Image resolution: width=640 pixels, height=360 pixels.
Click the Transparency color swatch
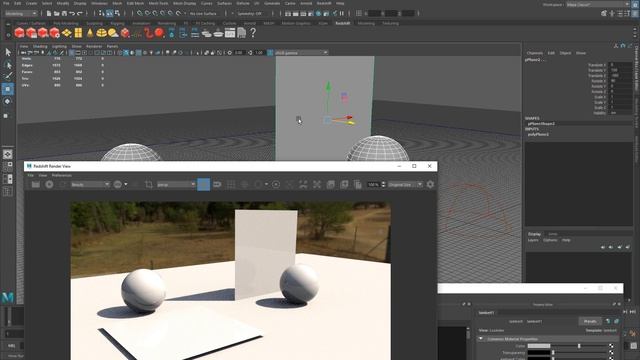pyautogui.click(x=539, y=353)
